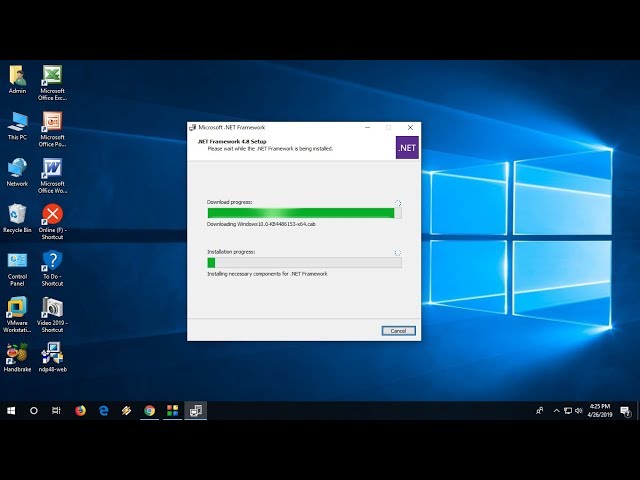Open VMware Workstation desktop icon
640x480 pixels.
pos(17,315)
